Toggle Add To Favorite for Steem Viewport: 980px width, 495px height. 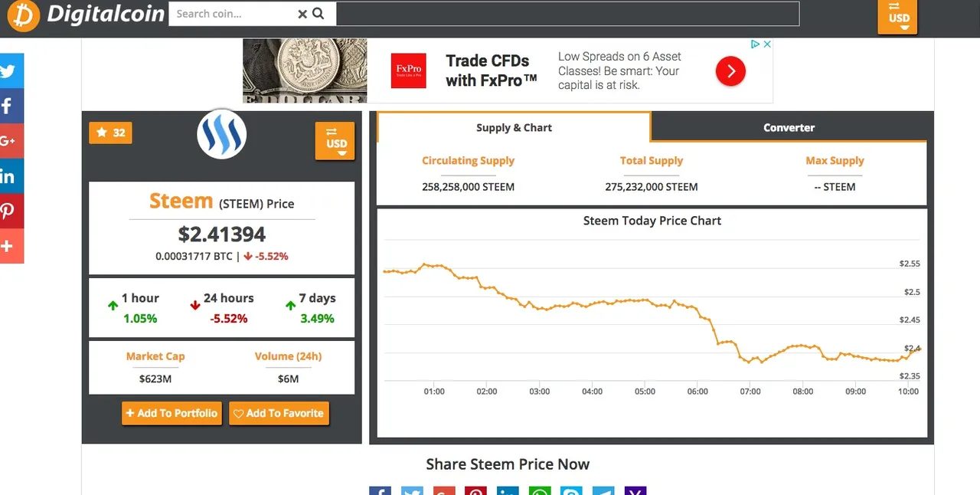(x=279, y=413)
